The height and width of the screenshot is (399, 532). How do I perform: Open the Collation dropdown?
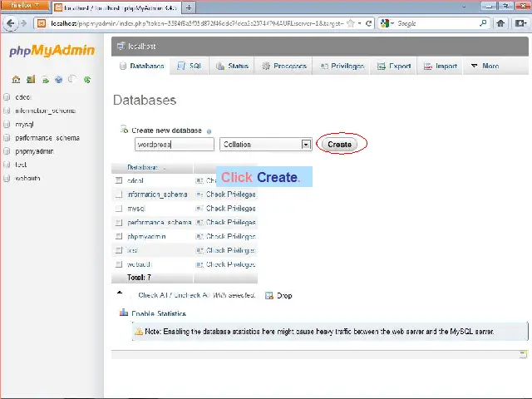(266, 145)
